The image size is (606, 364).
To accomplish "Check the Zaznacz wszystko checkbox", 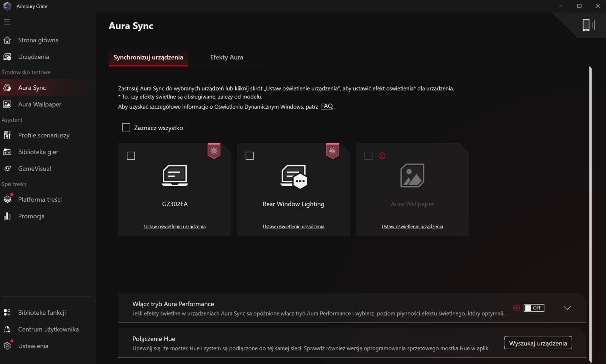I will [x=126, y=128].
